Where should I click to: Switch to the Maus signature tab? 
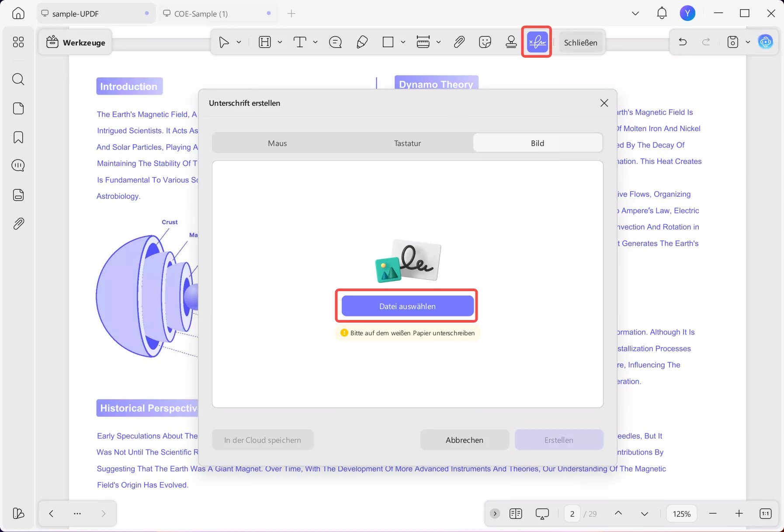278,143
